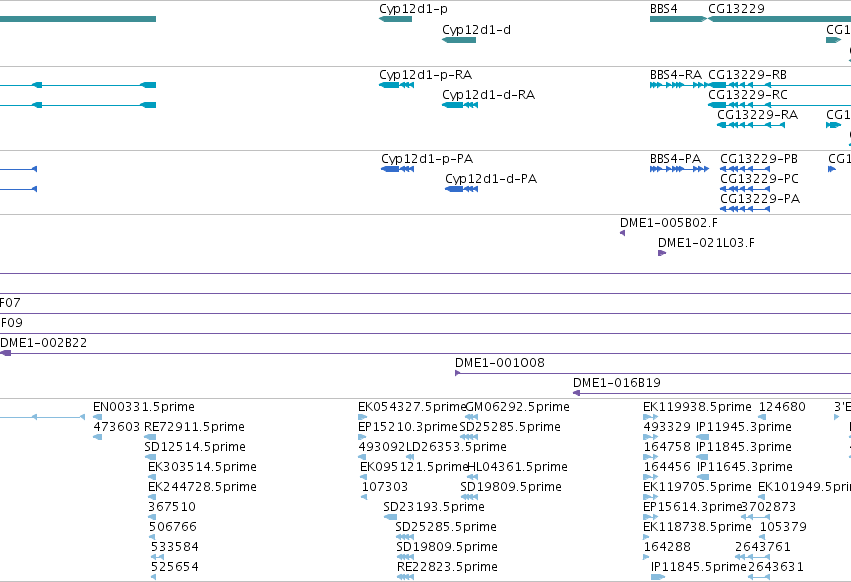Click the RE72911.5prime EST glyph
The image size is (851, 582).
[x=150, y=437]
